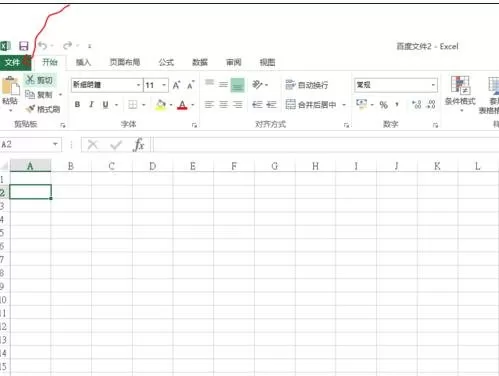Open the Data tab

(x=200, y=62)
